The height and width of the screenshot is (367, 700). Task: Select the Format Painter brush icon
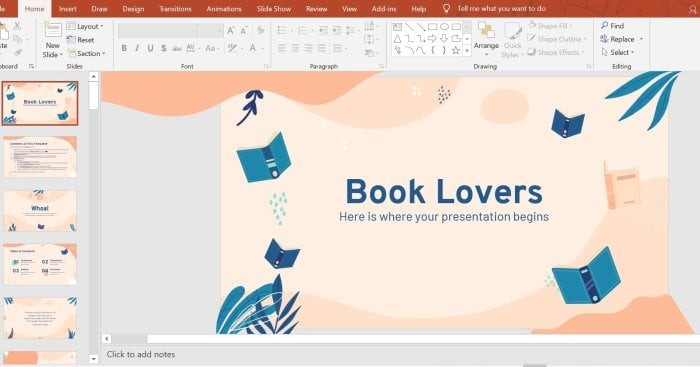pyautogui.click(x=17, y=53)
